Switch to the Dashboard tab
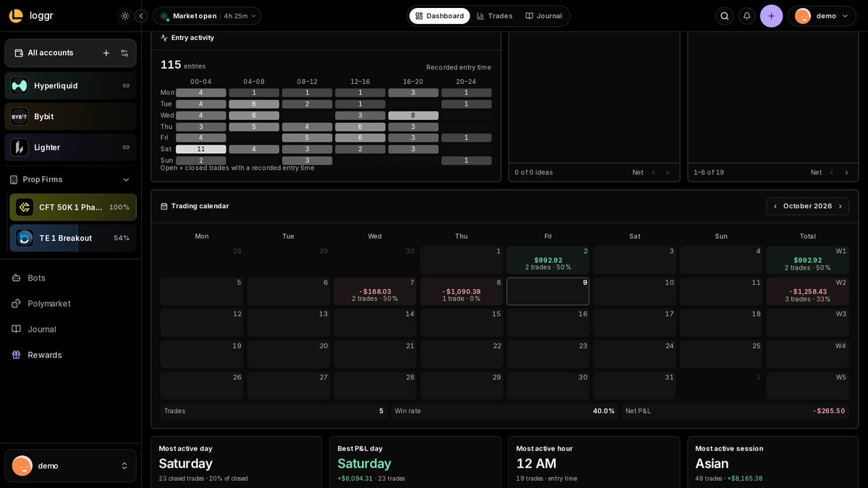 point(440,16)
